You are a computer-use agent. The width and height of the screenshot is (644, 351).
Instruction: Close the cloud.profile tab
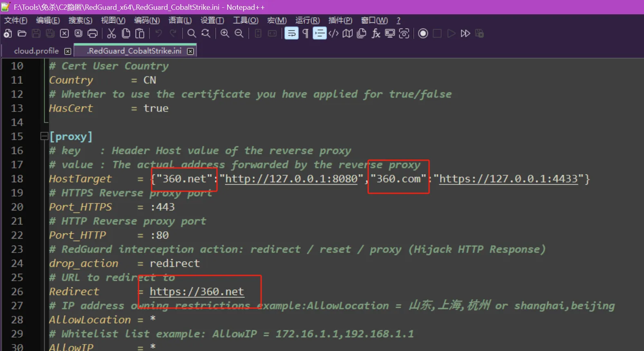point(68,51)
